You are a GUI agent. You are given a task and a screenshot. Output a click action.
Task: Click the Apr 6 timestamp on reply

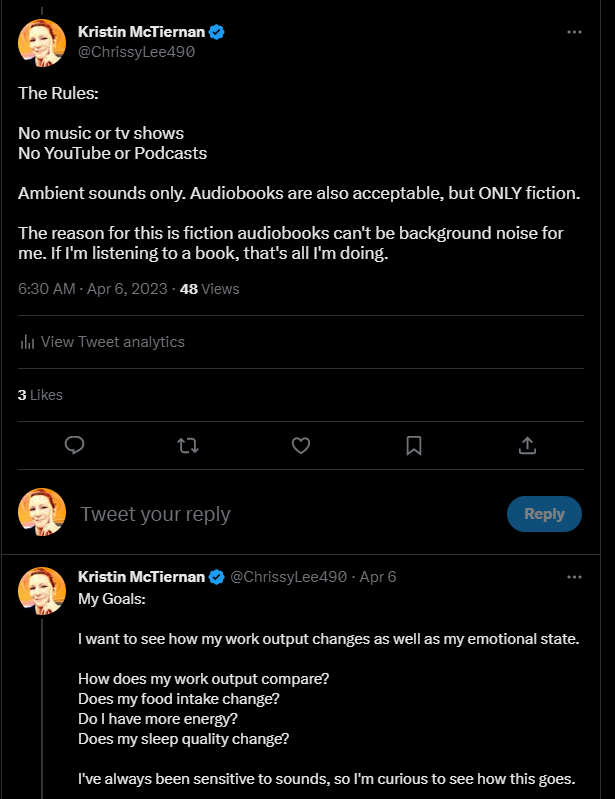click(x=378, y=577)
